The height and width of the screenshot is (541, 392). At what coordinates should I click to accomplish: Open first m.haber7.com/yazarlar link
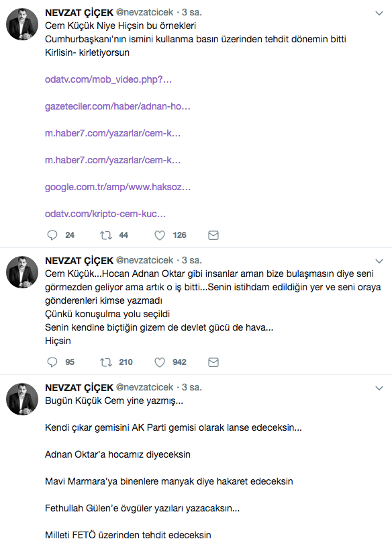(113, 133)
